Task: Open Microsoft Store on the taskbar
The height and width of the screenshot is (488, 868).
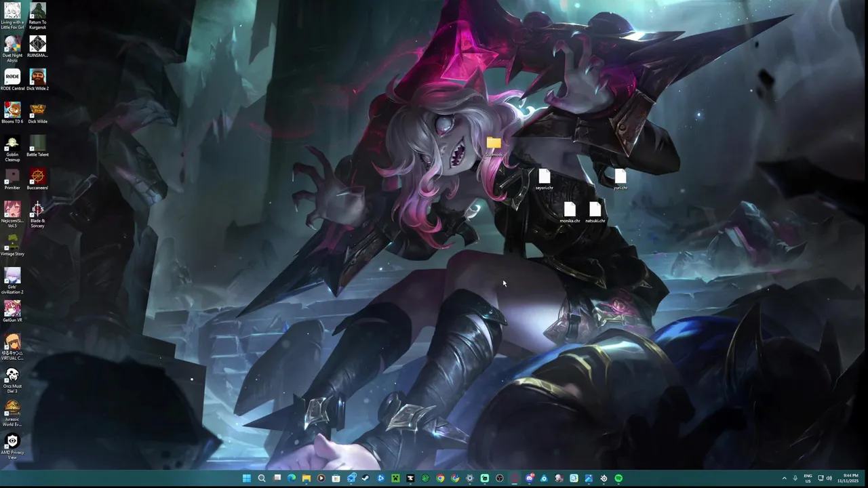Action: (336, 478)
